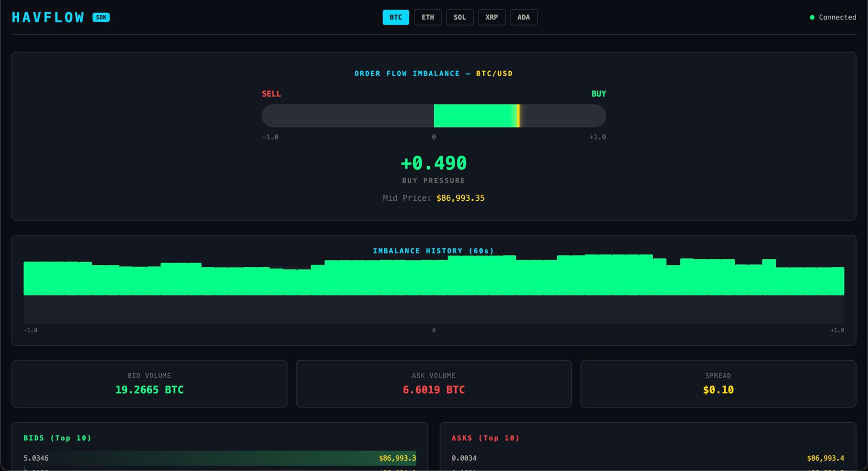Click the ask row with size 0.0034
The height and width of the screenshot is (471, 868).
click(648, 458)
